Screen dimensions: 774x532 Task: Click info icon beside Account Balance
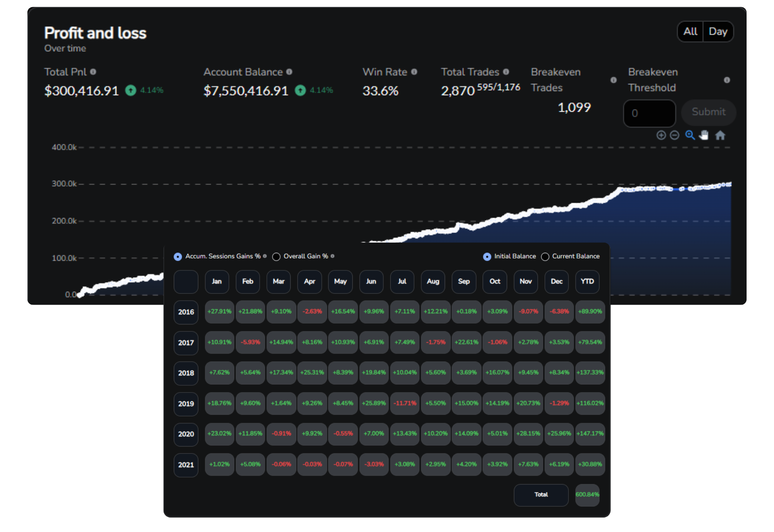[x=289, y=72]
